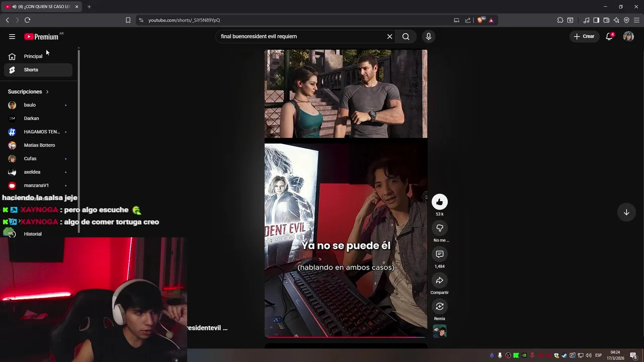Dislike the Short with thumbs down
644x362 pixels.
pyautogui.click(x=440, y=228)
